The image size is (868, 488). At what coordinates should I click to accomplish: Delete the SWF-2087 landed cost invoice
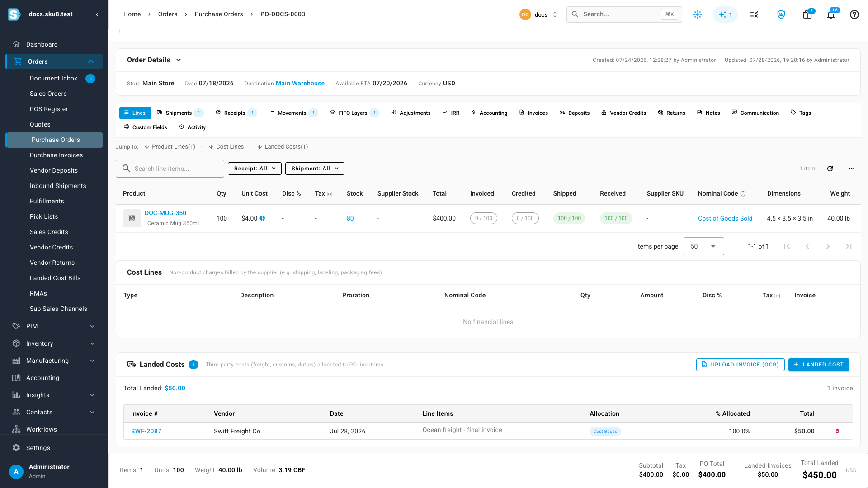837,431
